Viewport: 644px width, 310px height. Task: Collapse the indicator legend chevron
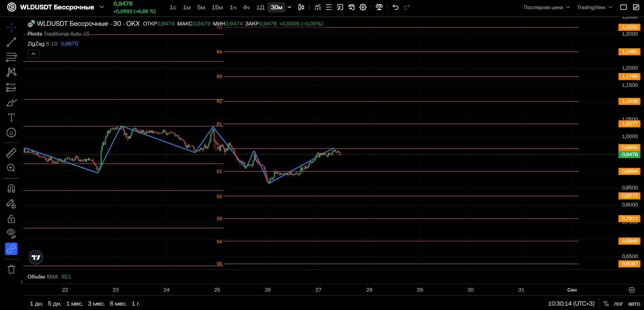point(34,54)
